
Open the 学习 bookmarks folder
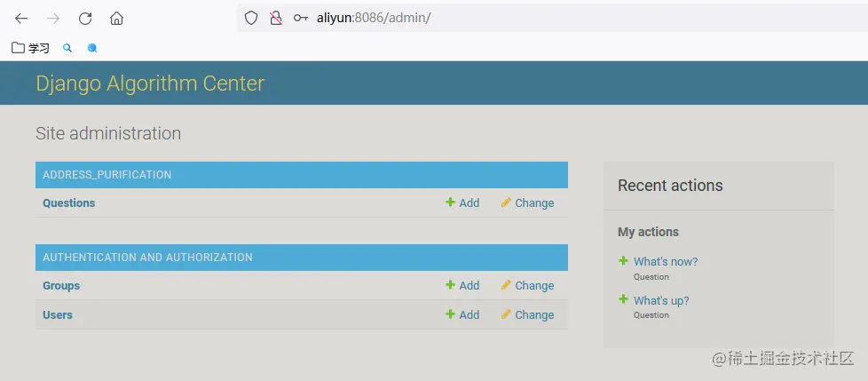point(30,48)
